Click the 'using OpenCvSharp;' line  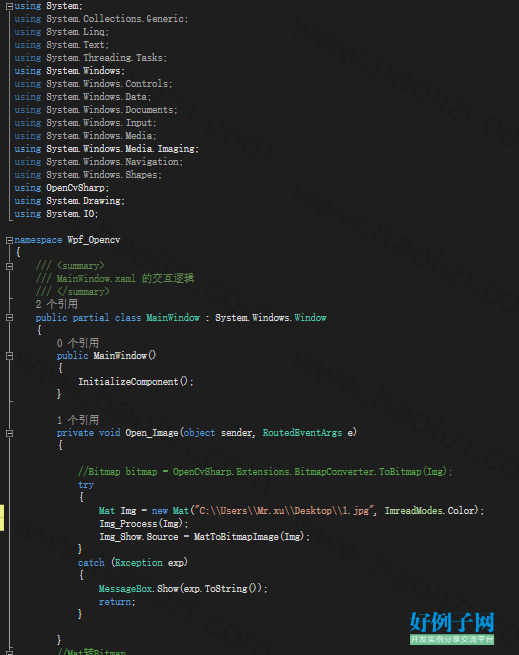click(61, 188)
